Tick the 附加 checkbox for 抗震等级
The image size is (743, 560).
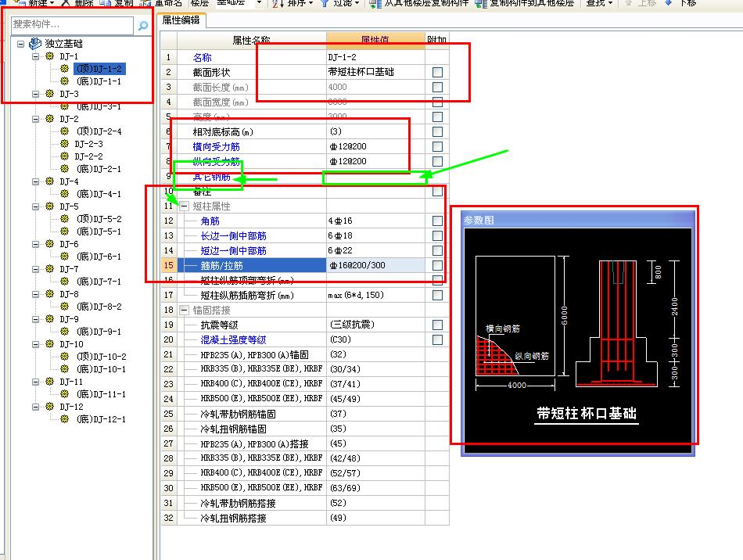point(437,325)
